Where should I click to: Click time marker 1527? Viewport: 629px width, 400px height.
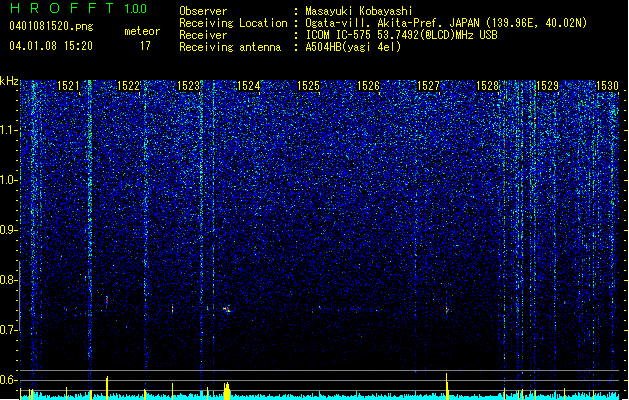pyautogui.click(x=428, y=86)
